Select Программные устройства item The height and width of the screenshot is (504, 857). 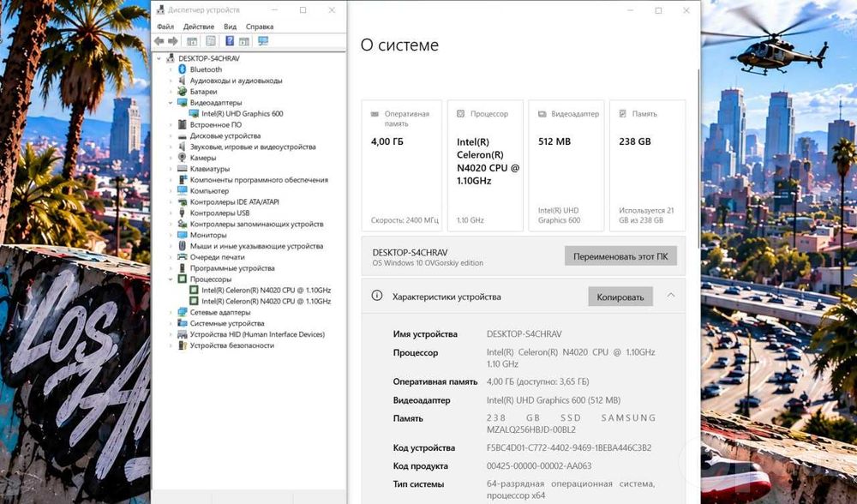[x=232, y=267]
